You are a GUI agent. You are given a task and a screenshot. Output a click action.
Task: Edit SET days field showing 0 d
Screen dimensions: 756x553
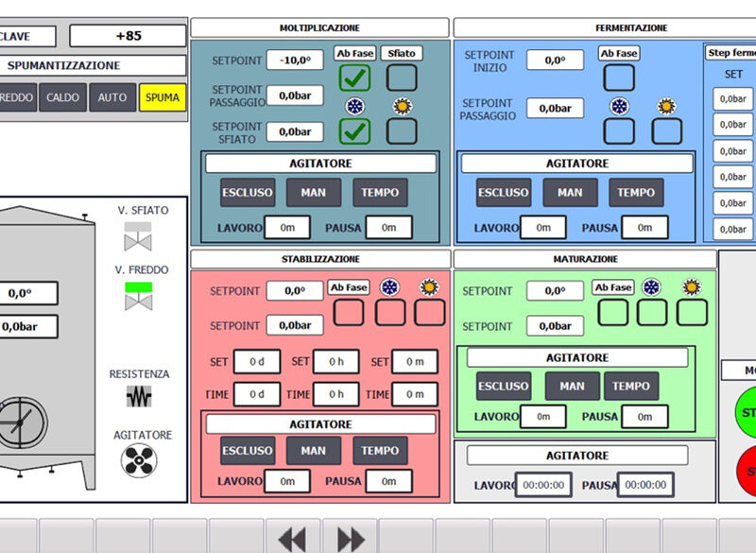(x=257, y=362)
